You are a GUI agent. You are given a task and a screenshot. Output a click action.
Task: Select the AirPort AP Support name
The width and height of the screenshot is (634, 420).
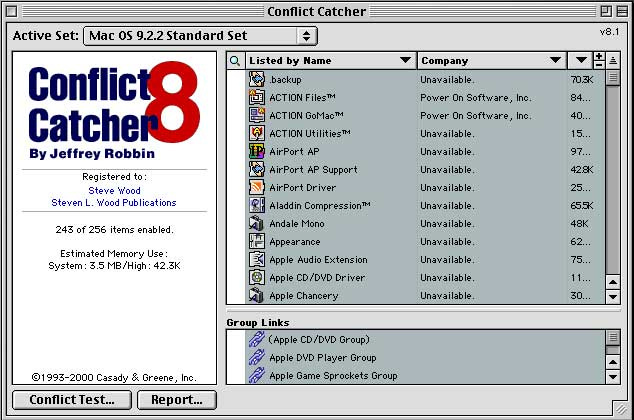[313, 170]
